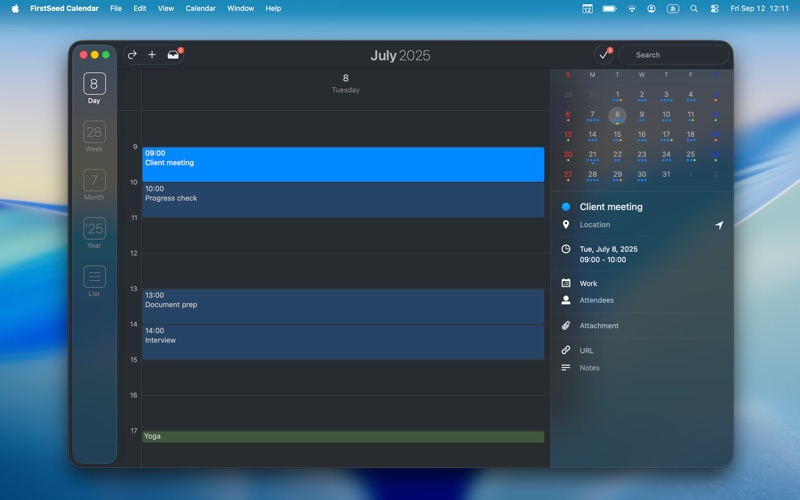
Task: Select the 14:00 Interview event
Action: pos(343,341)
